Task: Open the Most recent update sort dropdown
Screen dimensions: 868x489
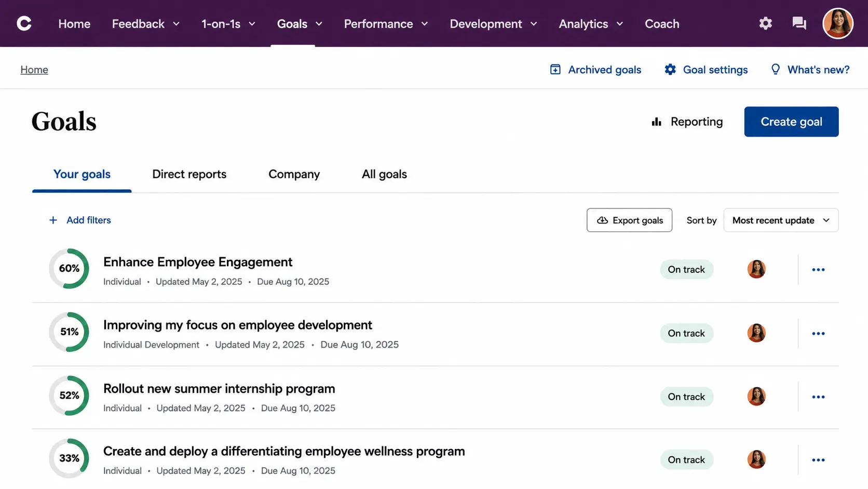Action: tap(781, 220)
